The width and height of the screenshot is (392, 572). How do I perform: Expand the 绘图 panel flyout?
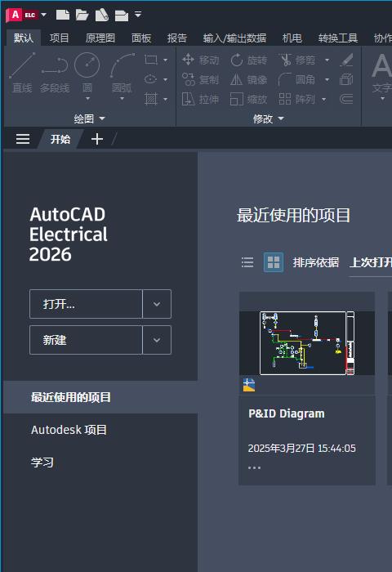pyautogui.click(x=90, y=118)
